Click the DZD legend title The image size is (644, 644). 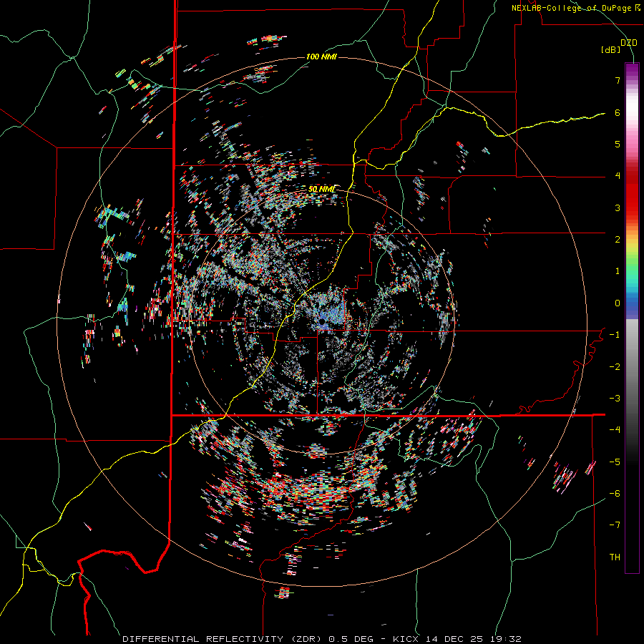click(629, 43)
